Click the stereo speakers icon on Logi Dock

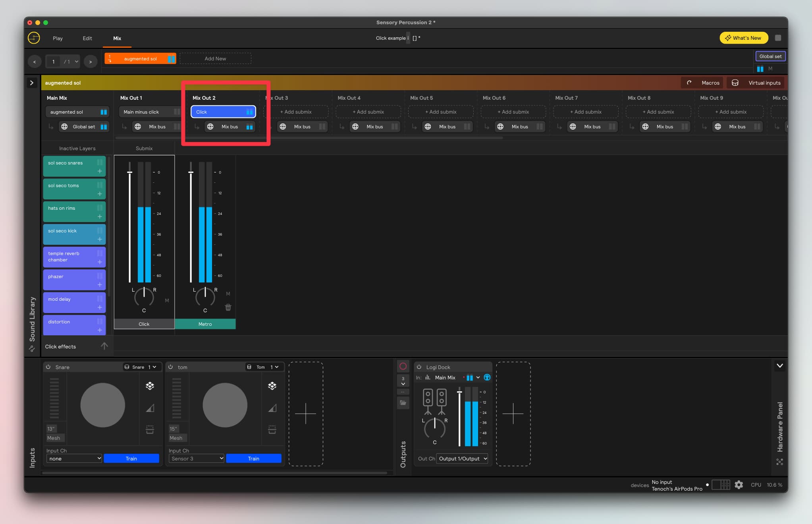(435, 402)
